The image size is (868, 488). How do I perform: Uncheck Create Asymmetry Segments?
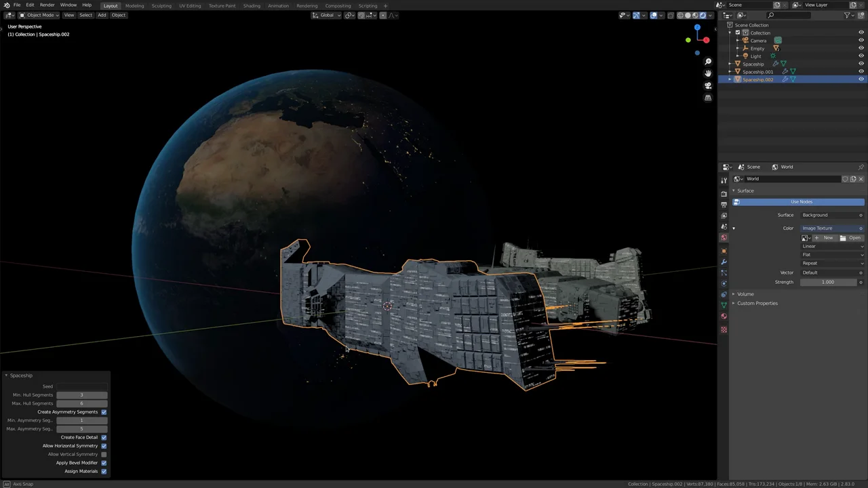pos(104,412)
